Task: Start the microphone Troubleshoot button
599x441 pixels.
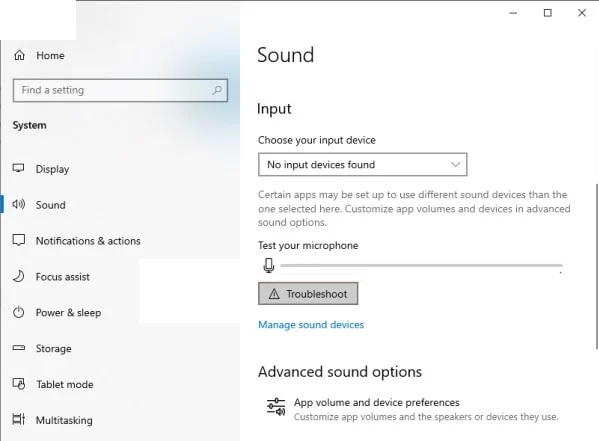Action: tap(308, 293)
